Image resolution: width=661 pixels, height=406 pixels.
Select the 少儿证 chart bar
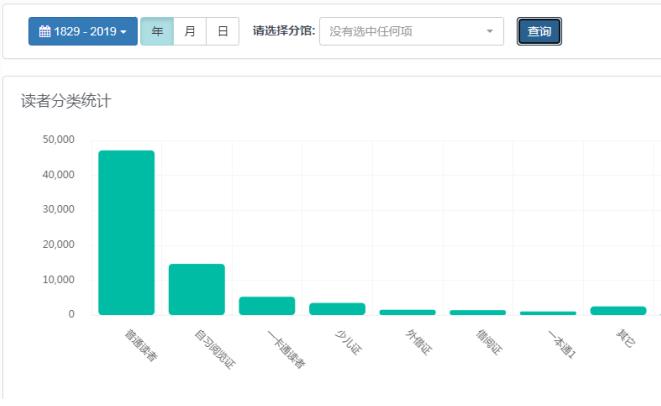pyautogui.click(x=337, y=308)
